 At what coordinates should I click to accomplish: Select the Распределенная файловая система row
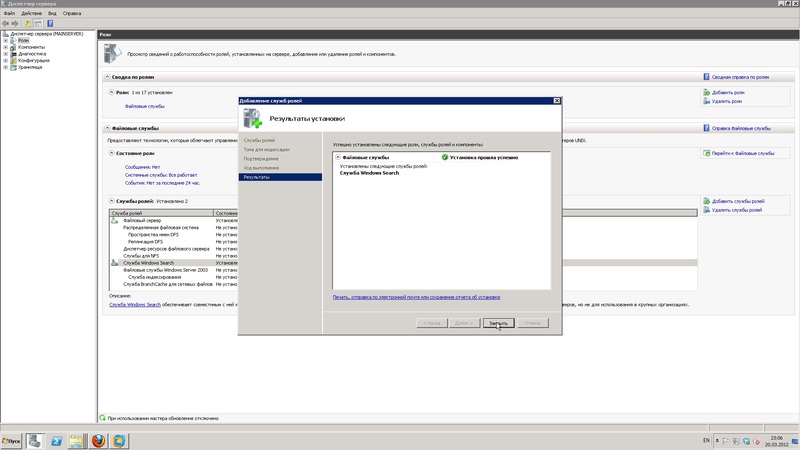pyautogui.click(x=161, y=228)
